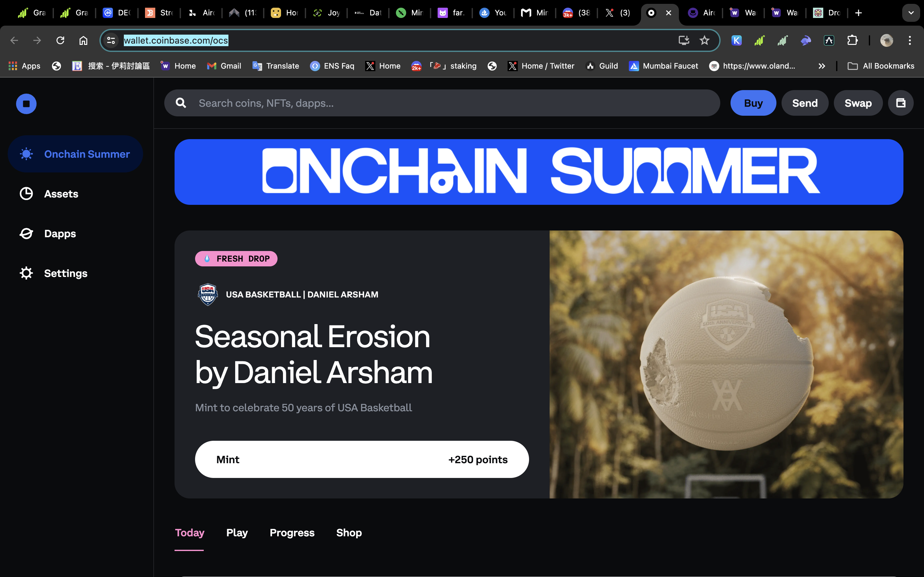
Task: Open the wallet icon button beside Swap
Action: click(x=900, y=103)
